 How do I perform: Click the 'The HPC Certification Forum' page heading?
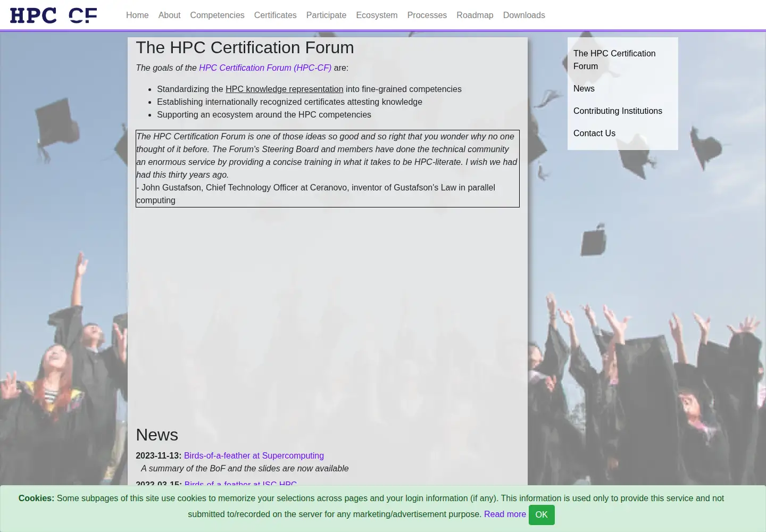[245, 47]
